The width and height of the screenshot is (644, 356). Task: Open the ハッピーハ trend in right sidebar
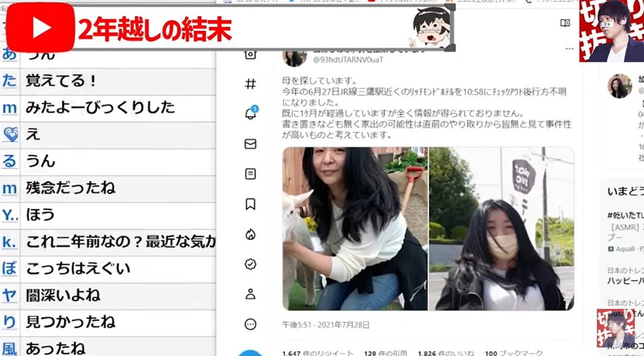coord(625,281)
